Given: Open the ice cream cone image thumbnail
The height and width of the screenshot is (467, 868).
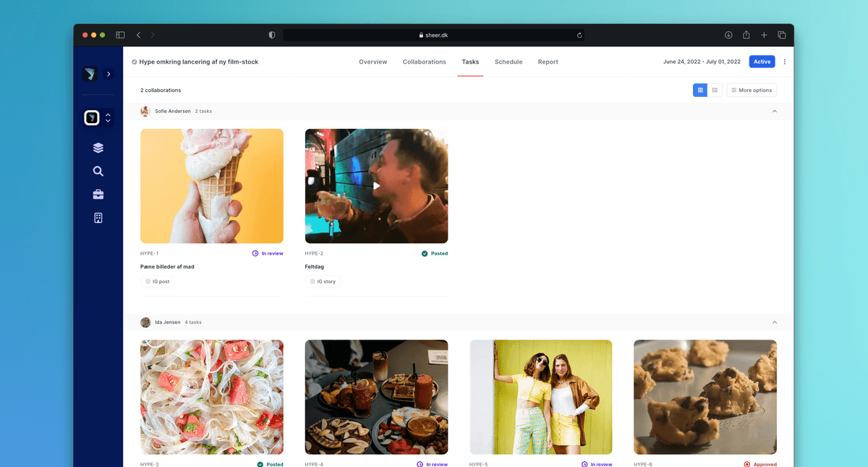Looking at the screenshot, I should pyautogui.click(x=212, y=186).
